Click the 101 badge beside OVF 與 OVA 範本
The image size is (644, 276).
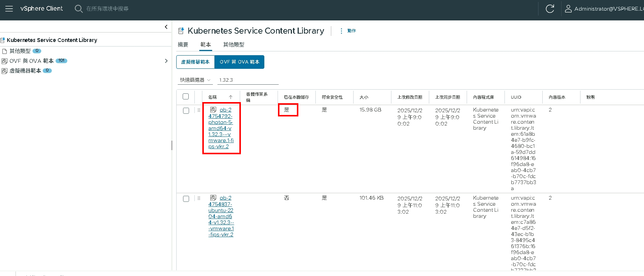pos(61,60)
